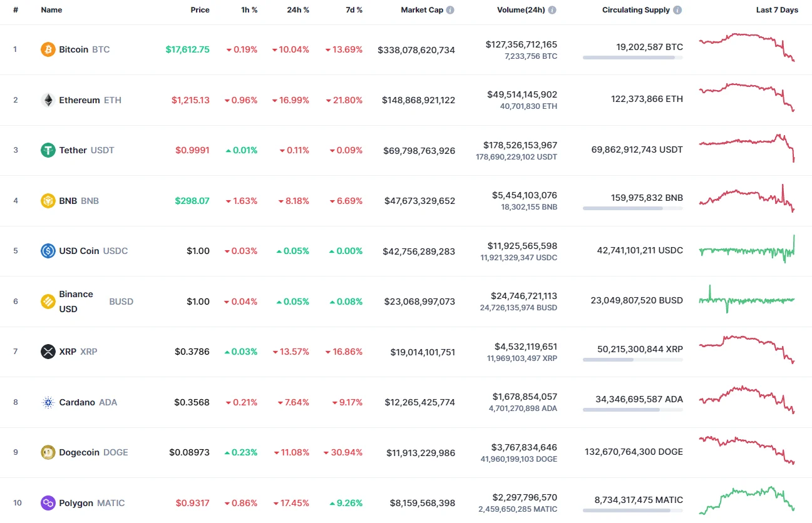Select the Dogecoin logo icon
812x523 pixels.
click(x=48, y=452)
